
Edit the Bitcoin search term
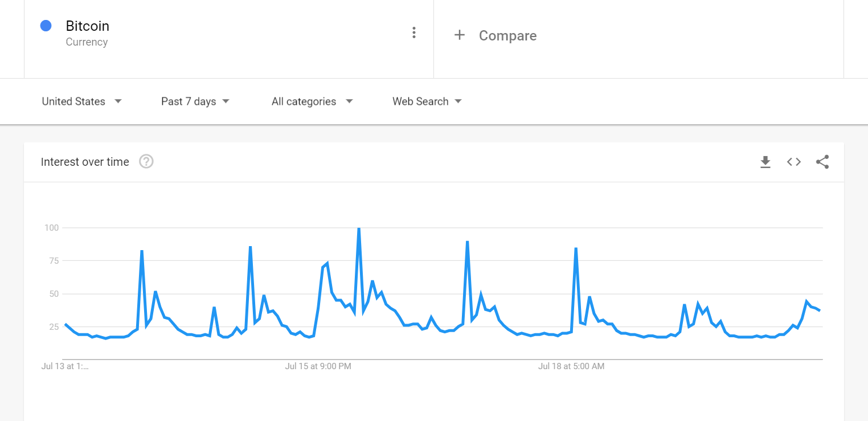(88, 26)
